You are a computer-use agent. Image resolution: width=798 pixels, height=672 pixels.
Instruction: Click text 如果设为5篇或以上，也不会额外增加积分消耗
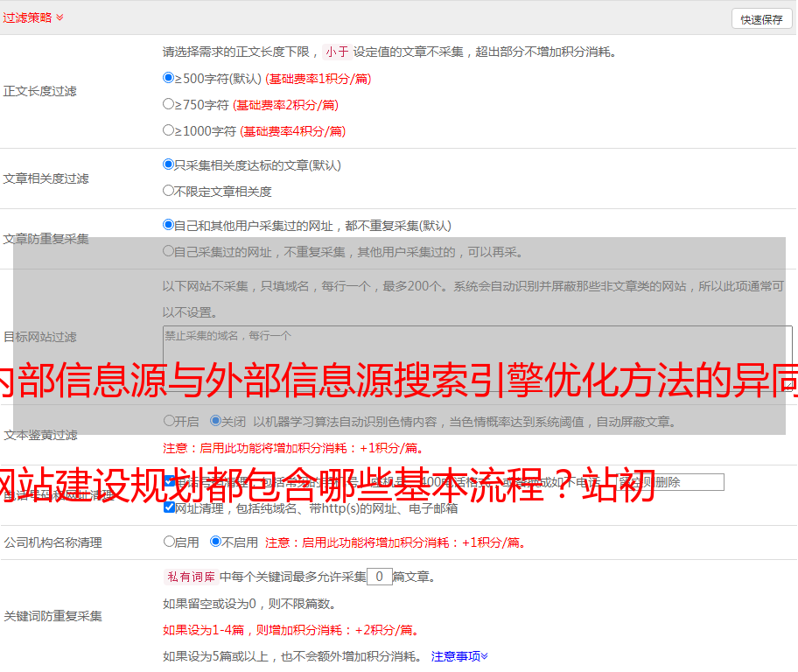pyautogui.click(x=292, y=657)
